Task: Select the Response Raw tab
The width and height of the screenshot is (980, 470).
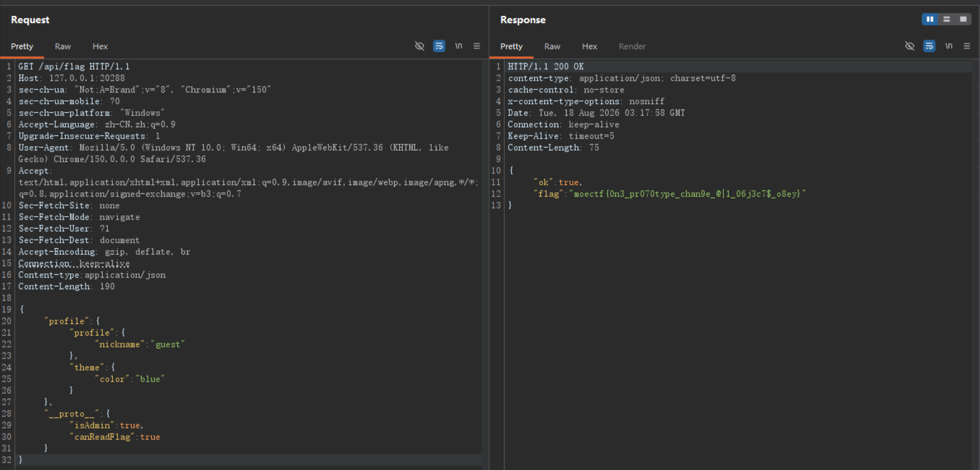Action: pyautogui.click(x=552, y=46)
